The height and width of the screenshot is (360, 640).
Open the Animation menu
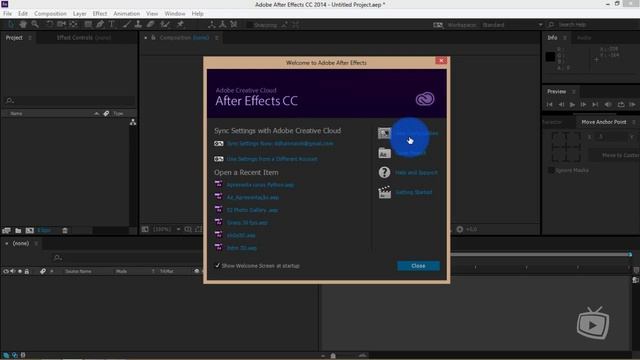click(x=127, y=13)
